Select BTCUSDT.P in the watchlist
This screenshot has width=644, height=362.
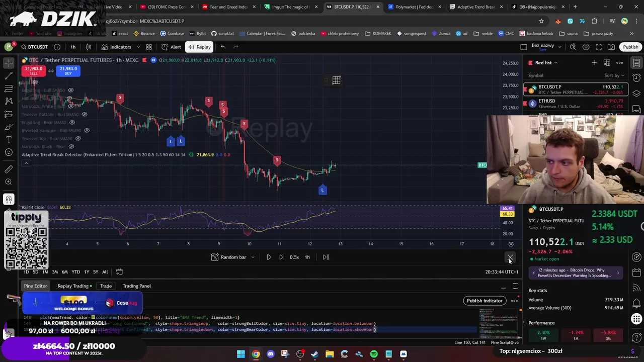point(576,89)
